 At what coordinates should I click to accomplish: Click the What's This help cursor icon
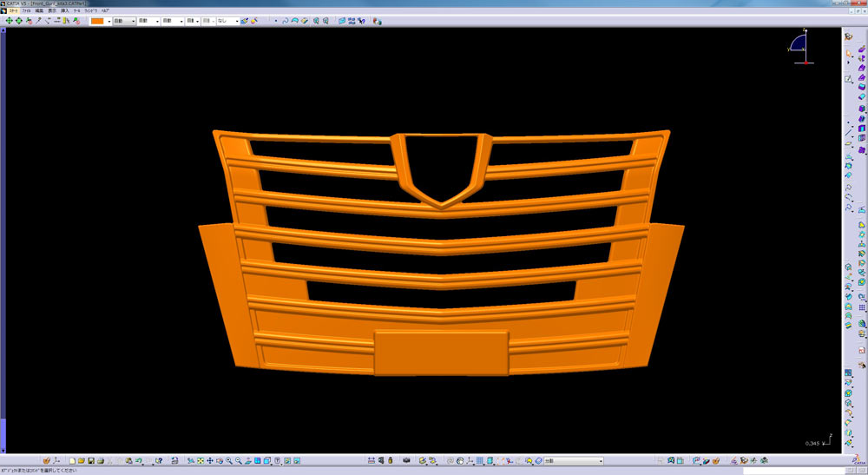click(159, 460)
